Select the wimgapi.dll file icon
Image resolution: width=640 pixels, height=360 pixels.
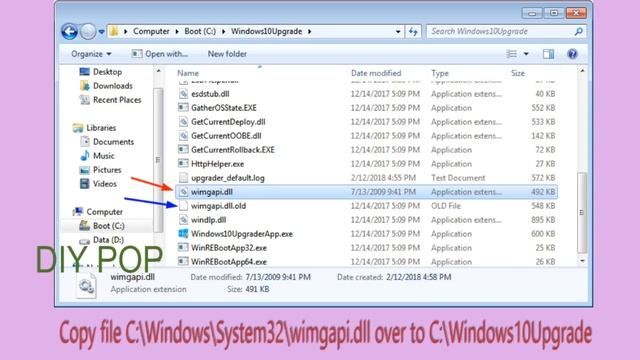tap(184, 192)
